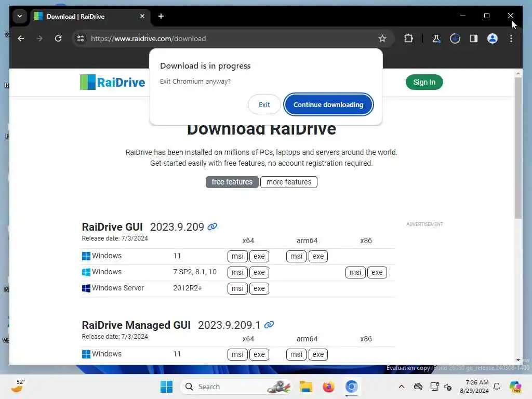Download RaiDrive GUI Windows 11 arm64 msi
532x399 pixels.
click(297, 256)
